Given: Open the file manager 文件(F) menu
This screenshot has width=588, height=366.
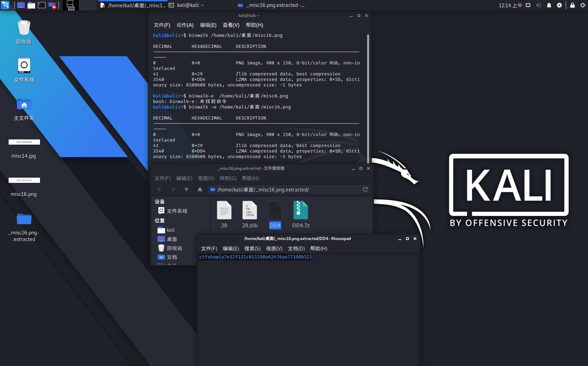Looking at the screenshot, I should tap(163, 178).
